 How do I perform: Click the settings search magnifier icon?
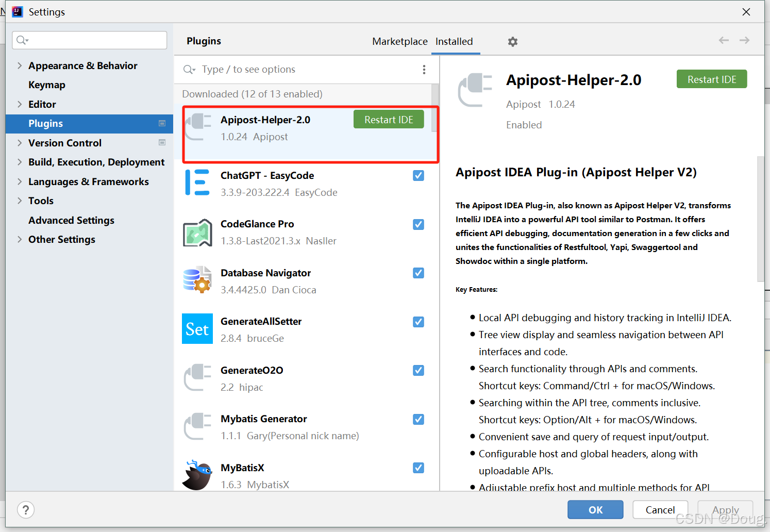coord(22,40)
